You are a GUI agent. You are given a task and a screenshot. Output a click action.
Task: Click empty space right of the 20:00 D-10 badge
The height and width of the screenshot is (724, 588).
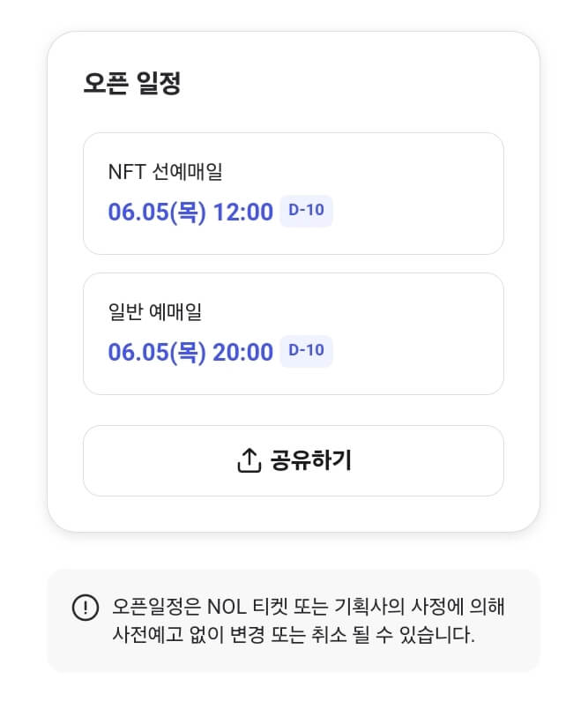(414, 352)
